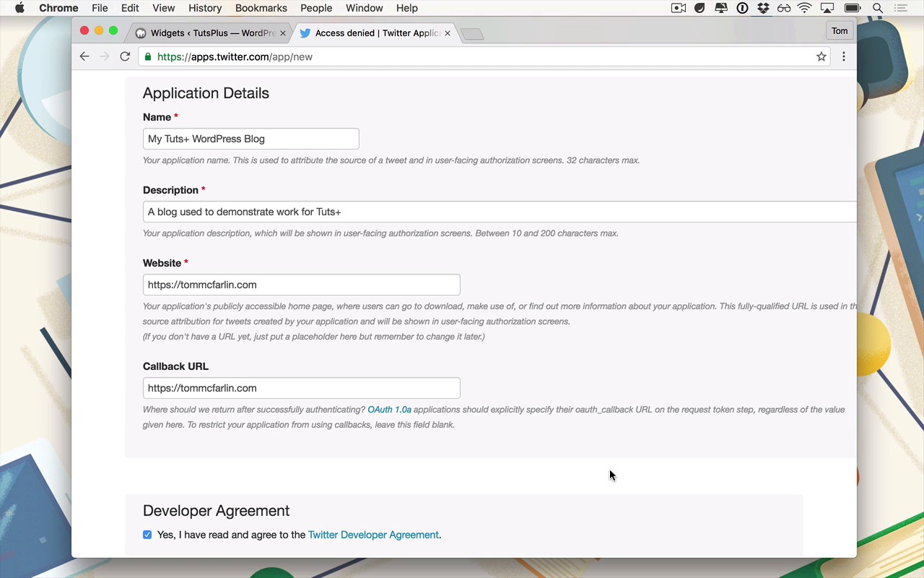The image size is (924, 578).
Task: Open the Apple menu
Action: coord(19,8)
